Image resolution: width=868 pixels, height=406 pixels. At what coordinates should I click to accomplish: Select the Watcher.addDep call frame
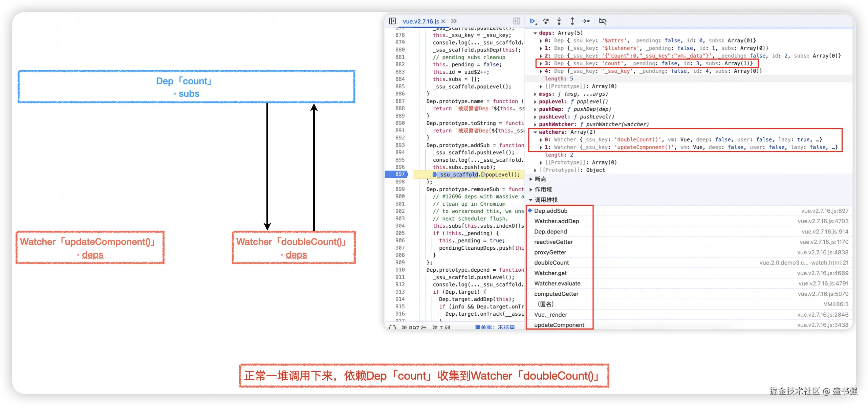tap(557, 221)
